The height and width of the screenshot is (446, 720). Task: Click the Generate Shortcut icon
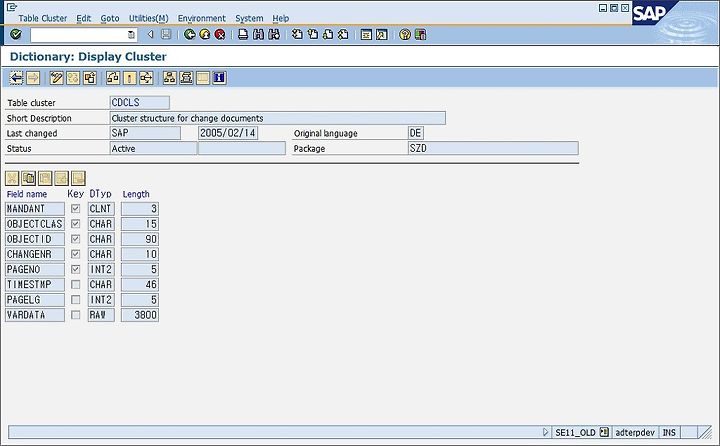(x=382, y=34)
